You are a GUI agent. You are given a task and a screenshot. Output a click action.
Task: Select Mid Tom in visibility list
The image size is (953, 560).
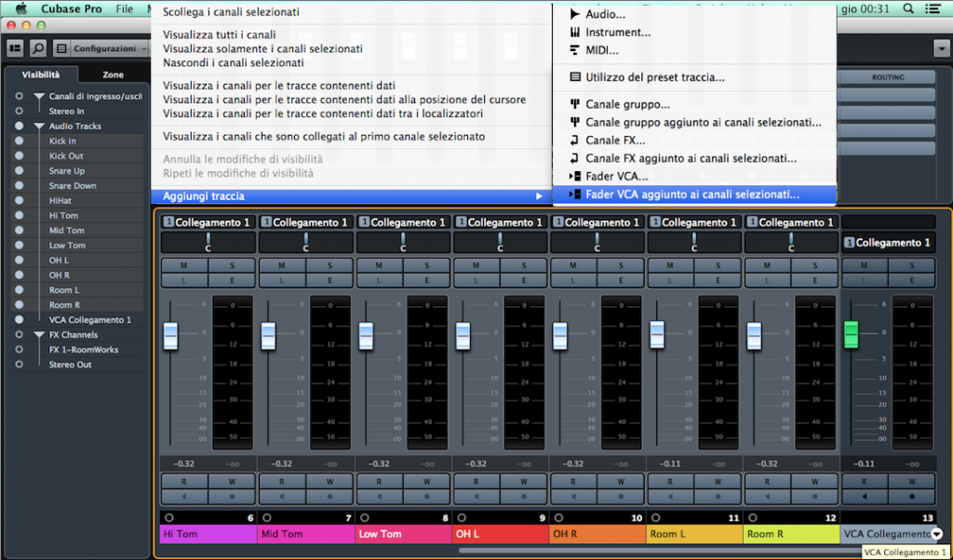coord(67,230)
